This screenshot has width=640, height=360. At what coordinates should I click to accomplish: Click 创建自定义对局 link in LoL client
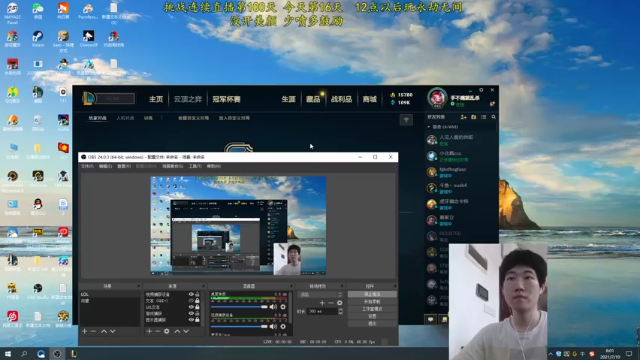(x=193, y=118)
